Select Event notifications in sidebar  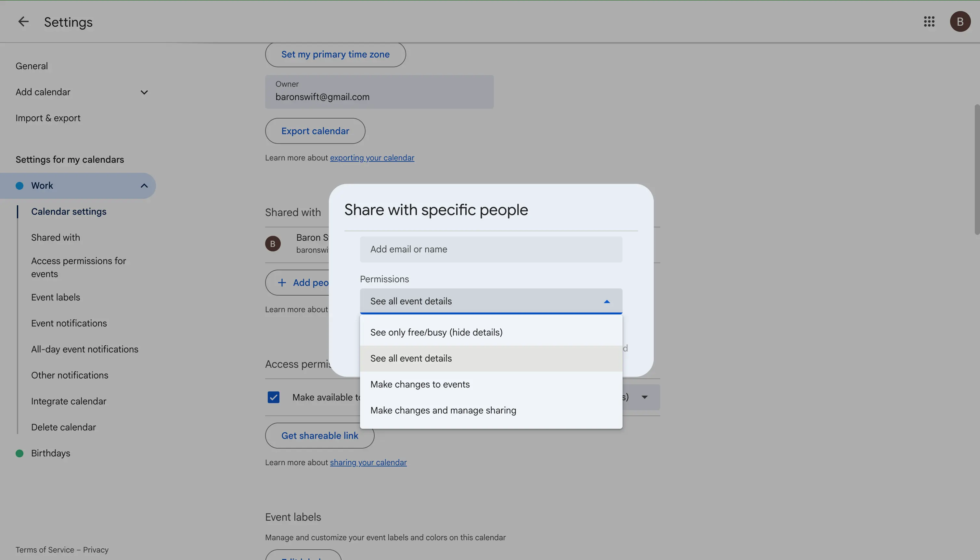[69, 324]
